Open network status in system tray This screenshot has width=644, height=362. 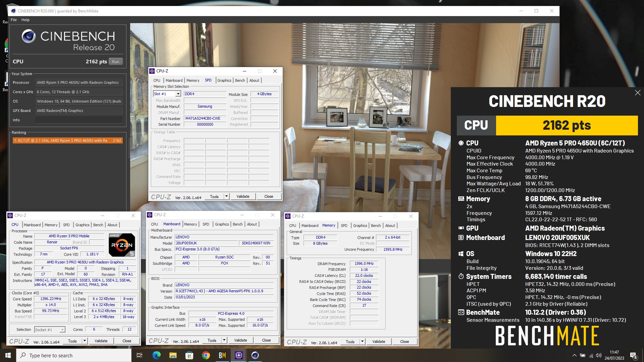point(591,355)
